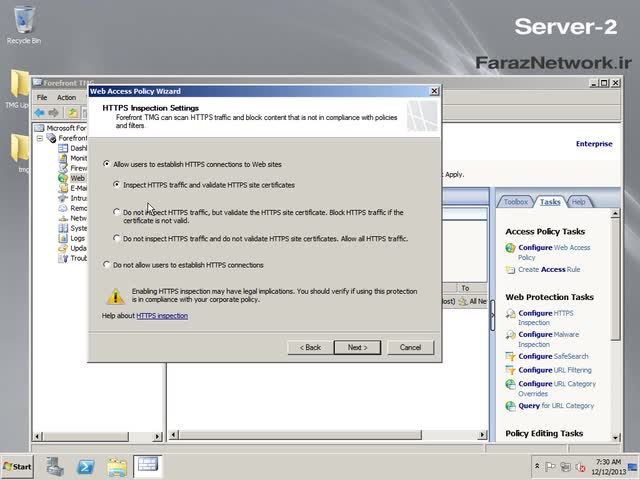Screen dimensions: 640x480
Task: Click the Configure SafeSearch task icon
Action: 510,357
